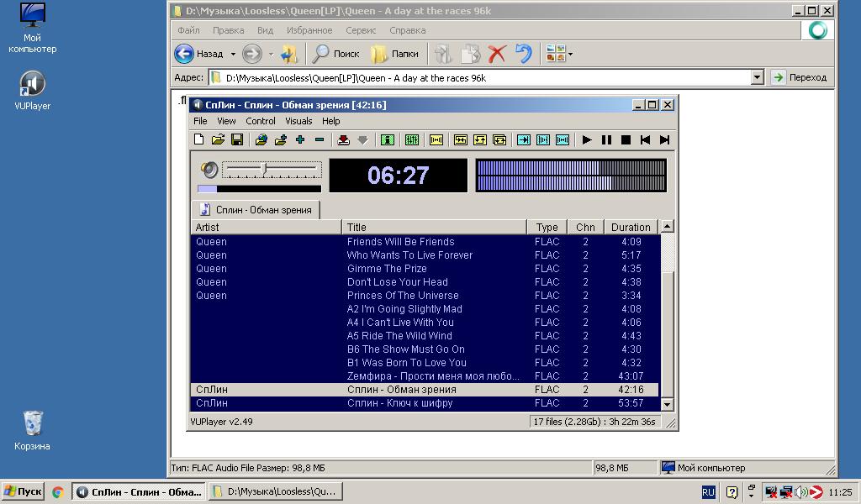Expand the address bar dropdown arrow
861x504 pixels.
click(758, 77)
